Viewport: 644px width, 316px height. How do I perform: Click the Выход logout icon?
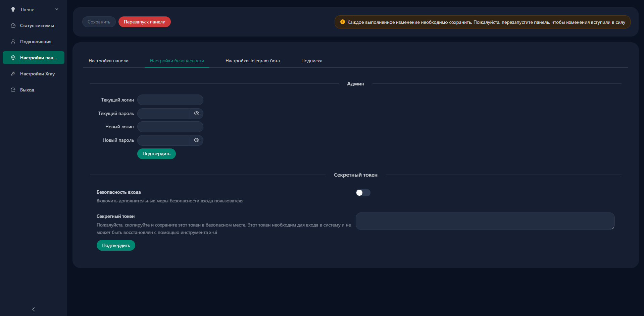click(13, 90)
